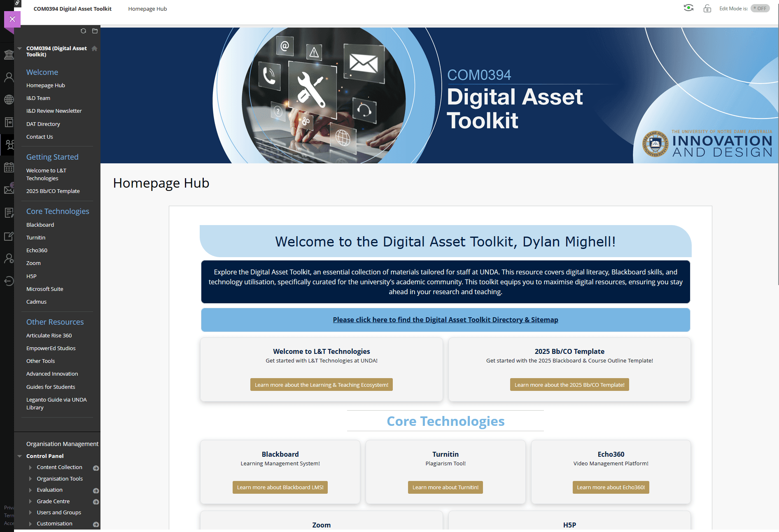The height and width of the screenshot is (532, 779).
Task: Select Echo360 in the sidebar menu
Action: (37, 250)
